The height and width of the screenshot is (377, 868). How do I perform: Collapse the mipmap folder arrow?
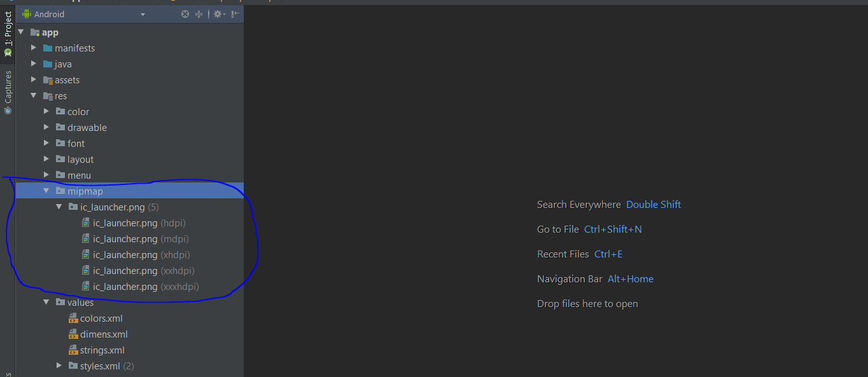point(46,191)
